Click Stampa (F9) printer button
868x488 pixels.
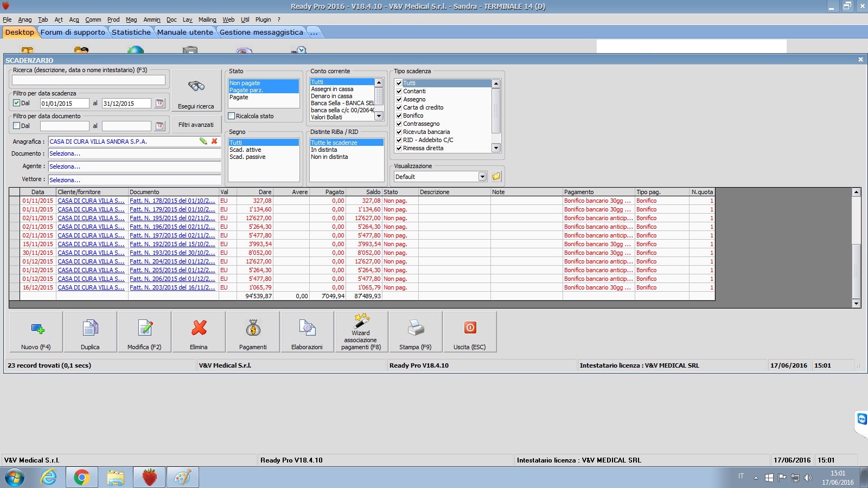(x=416, y=332)
